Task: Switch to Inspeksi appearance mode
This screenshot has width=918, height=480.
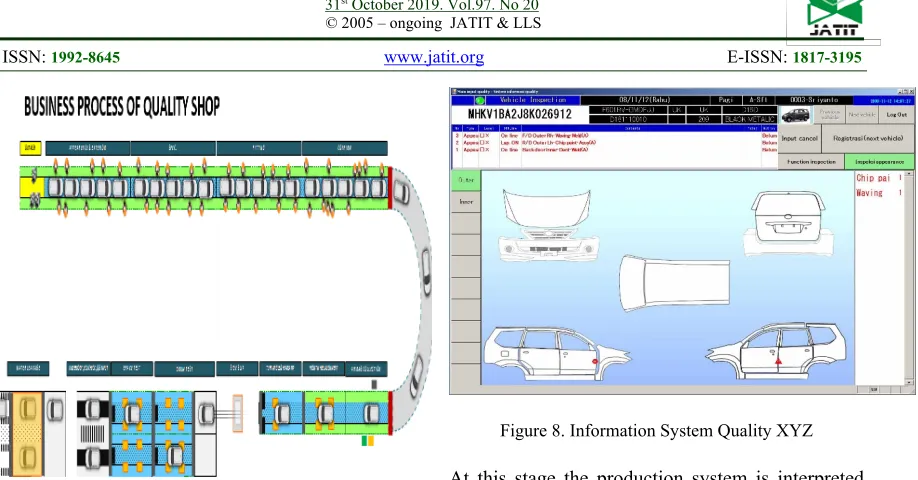Action: (879, 162)
